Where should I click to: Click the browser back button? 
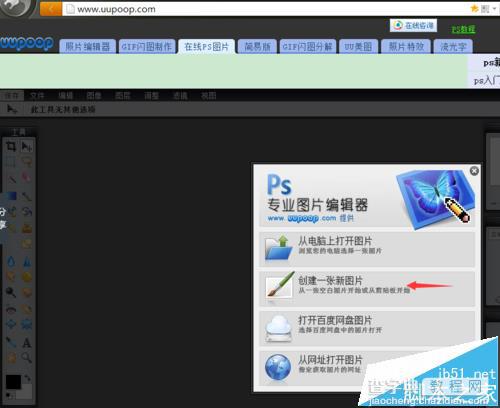click(51, 9)
